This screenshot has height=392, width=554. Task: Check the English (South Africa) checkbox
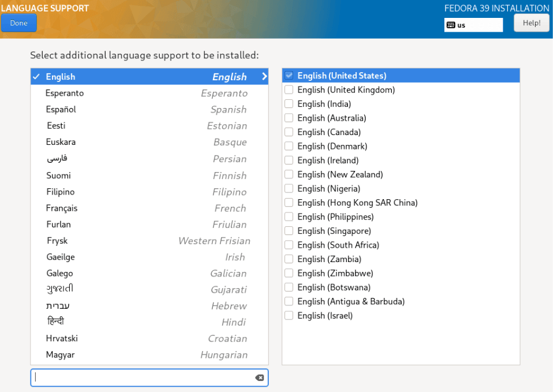click(289, 245)
